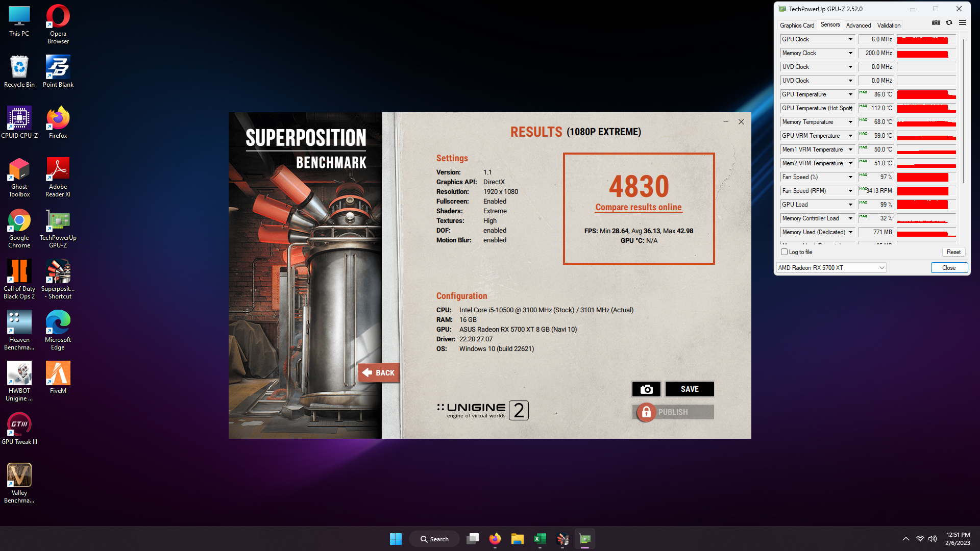Open the Opera Browser shortcut
Screen dimensions: 980x551
pos(58,24)
